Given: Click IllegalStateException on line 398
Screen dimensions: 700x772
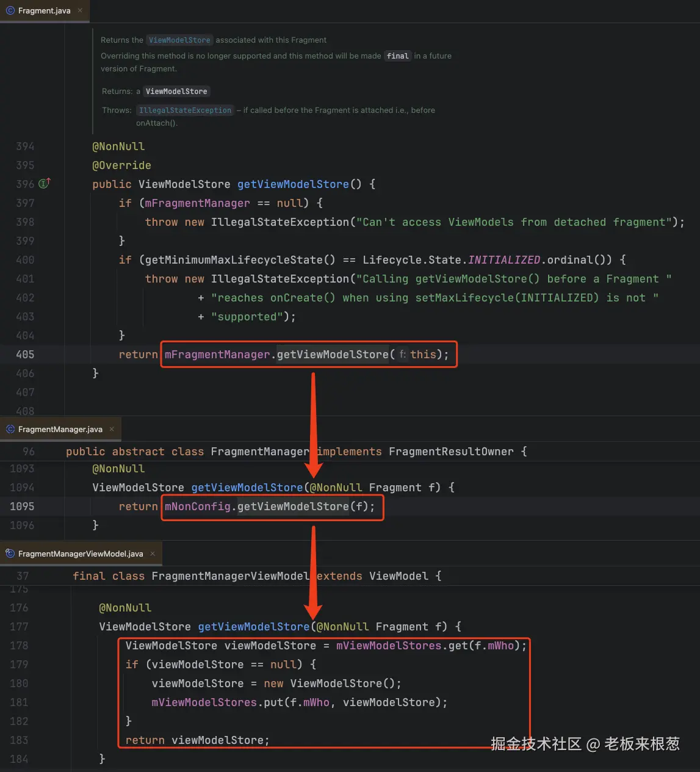Looking at the screenshot, I should [280, 222].
